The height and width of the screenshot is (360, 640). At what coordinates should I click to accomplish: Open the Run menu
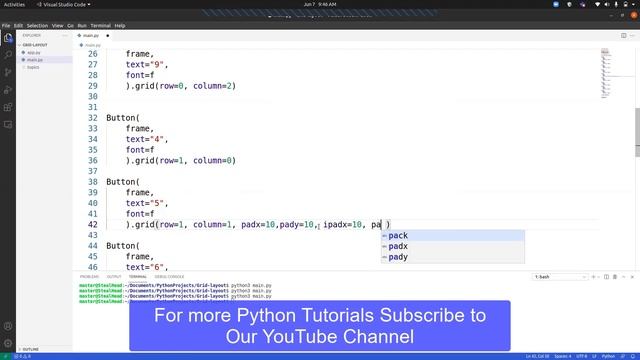82,25
